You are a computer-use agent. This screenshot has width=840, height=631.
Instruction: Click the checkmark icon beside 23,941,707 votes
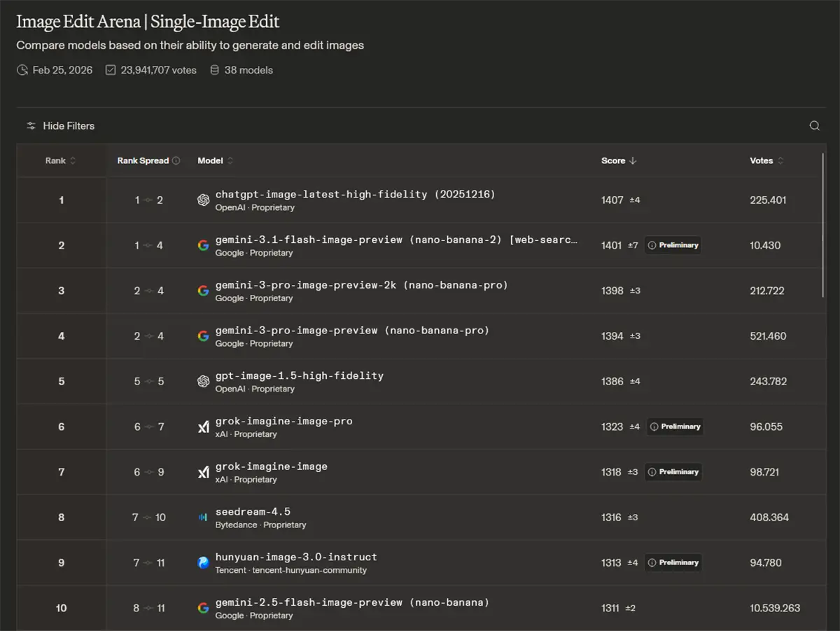point(110,70)
